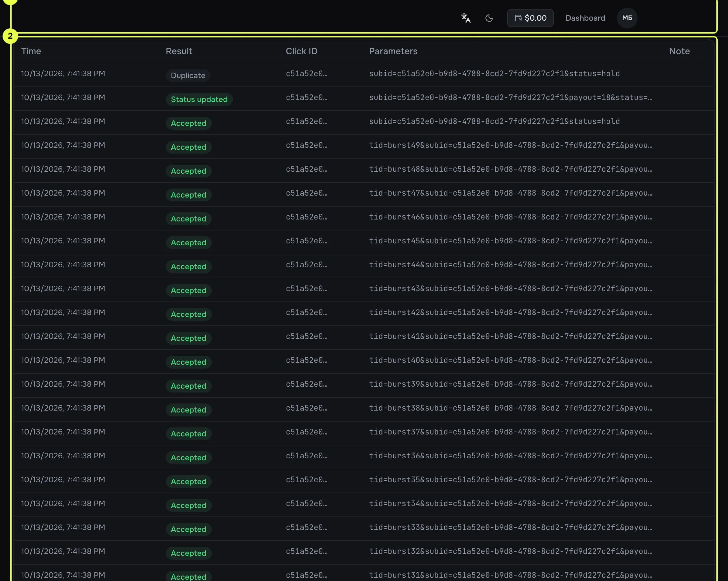Click the tid=burst48 parameters cell

(x=511, y=169)
